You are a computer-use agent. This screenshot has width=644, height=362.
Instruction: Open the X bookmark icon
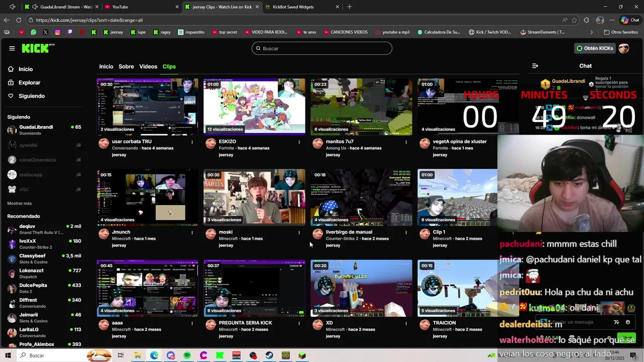tap(45, 32)
